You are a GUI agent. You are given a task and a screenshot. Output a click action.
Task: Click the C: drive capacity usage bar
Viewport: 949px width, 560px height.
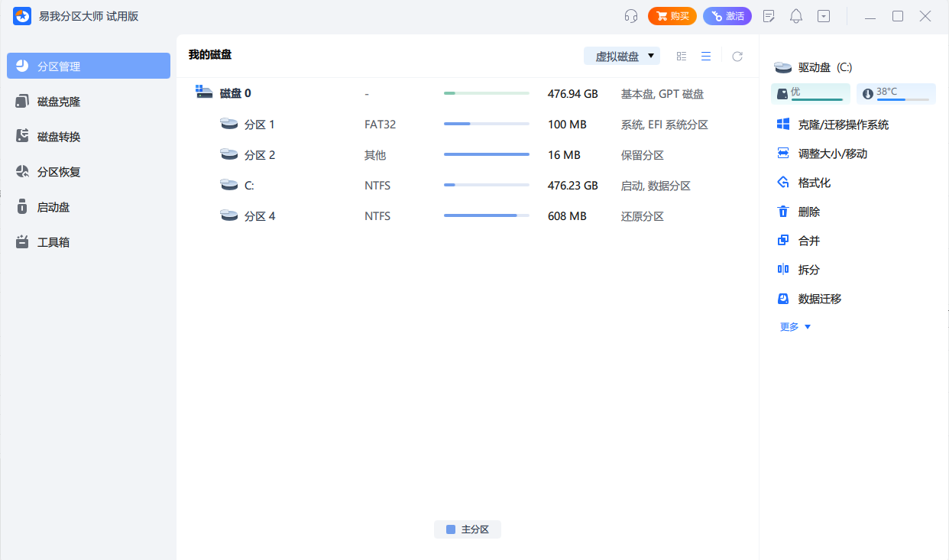coord(486,185)
